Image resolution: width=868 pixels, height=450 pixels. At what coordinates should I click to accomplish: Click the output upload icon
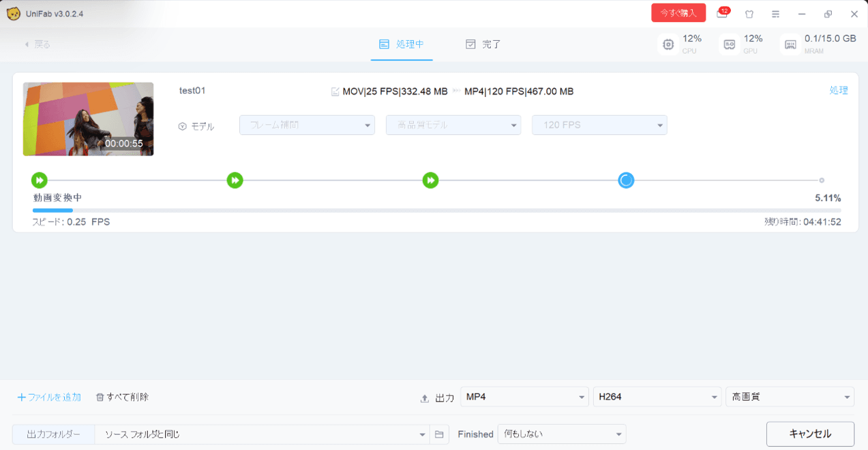click(x=425, y=398)
